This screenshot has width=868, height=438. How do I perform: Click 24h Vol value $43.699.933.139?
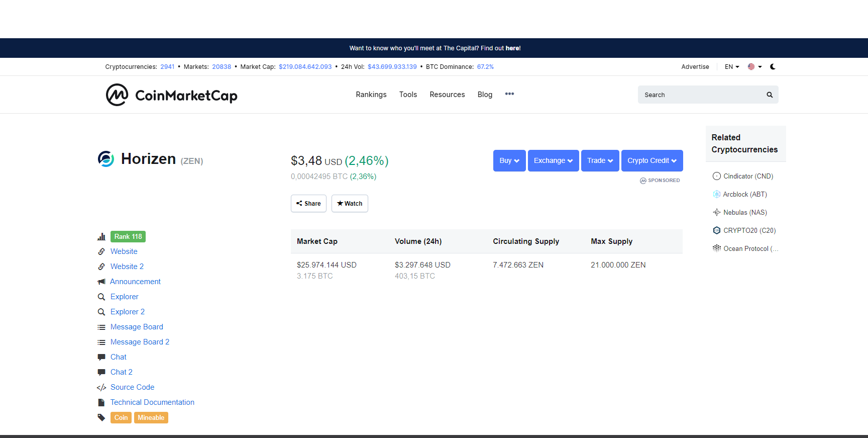point(392,66)
